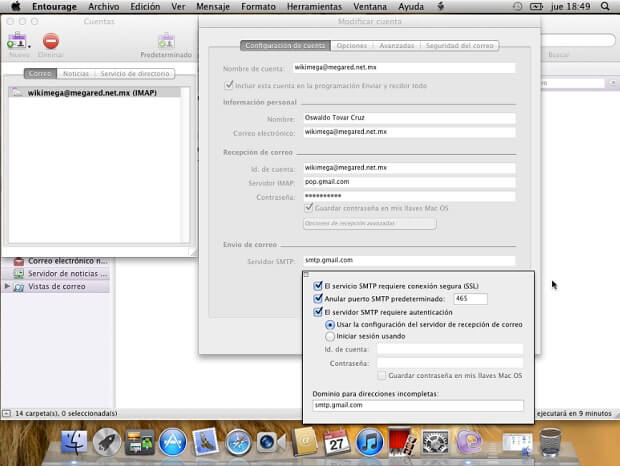
Task: Click the battery status icon in menu bar
Action: click(x=536, y=6)
